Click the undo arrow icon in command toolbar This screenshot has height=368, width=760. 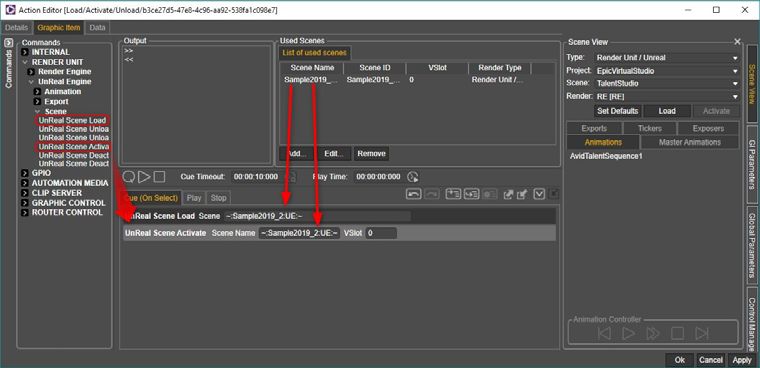click(x=413, y=194)
